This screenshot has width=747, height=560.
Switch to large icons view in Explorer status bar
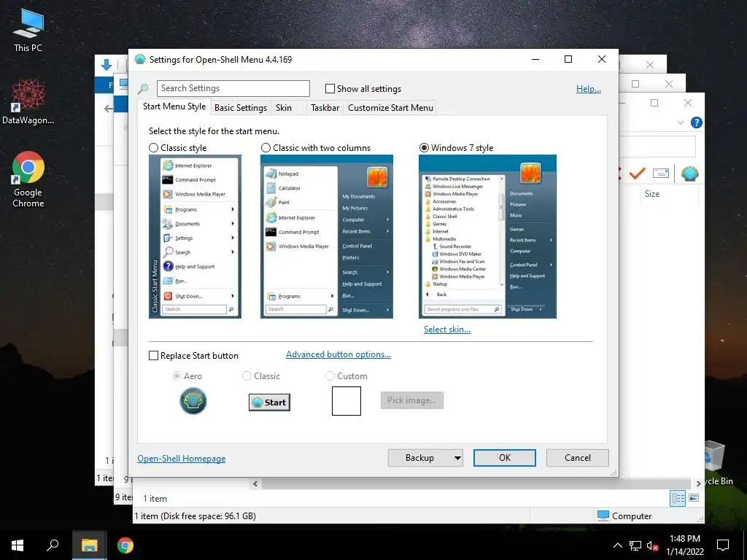694,498
